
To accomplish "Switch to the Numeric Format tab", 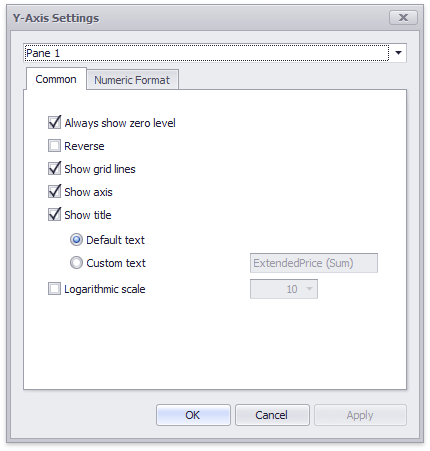I will [x=132, y=80].
